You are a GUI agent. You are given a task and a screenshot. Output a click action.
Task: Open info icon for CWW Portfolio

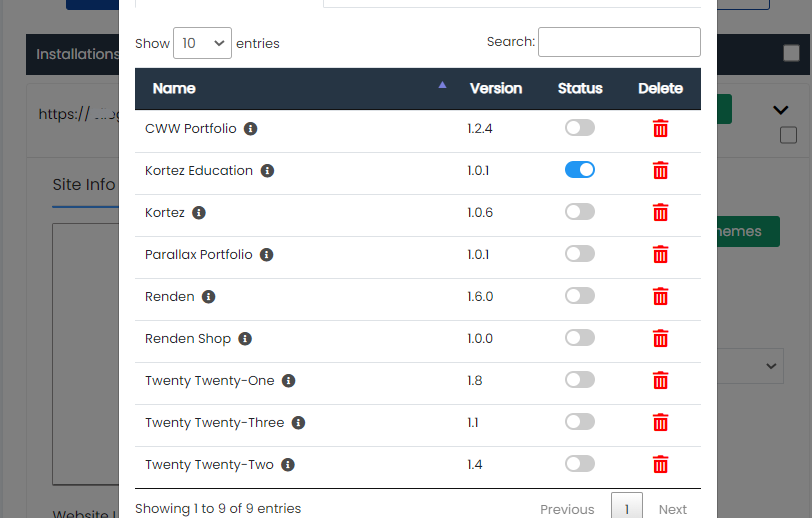click(x=251, y=128)
